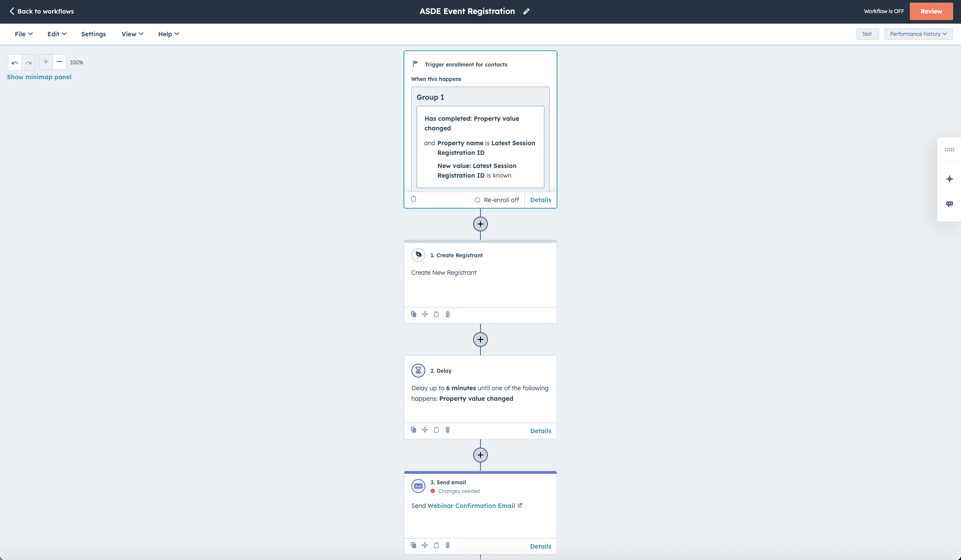The width and height of the screenshot is (961, 560).
Task: Click Trigger enrollment for contacts heading
Action: pos(466,65)
